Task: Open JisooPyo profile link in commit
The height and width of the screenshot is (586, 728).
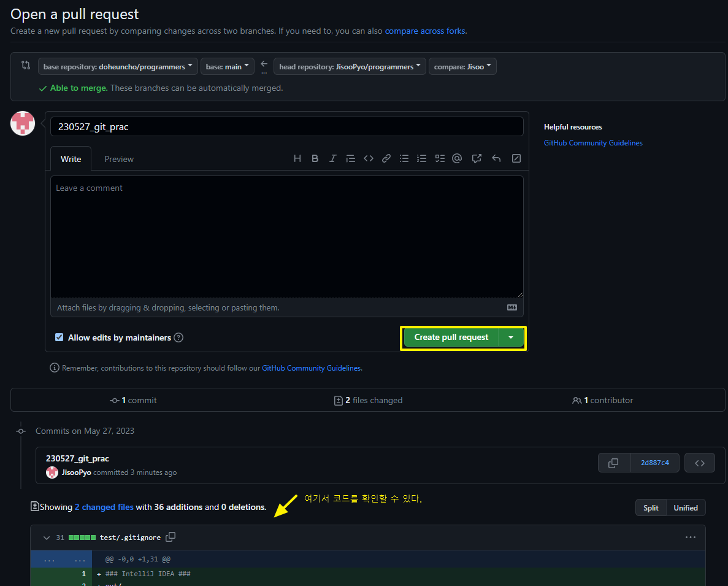Action: coord(77,472)
